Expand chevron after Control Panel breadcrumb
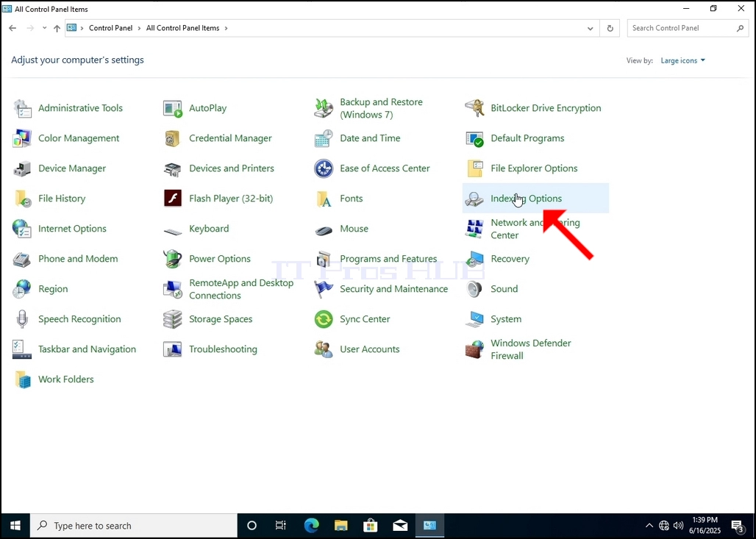 139,28
